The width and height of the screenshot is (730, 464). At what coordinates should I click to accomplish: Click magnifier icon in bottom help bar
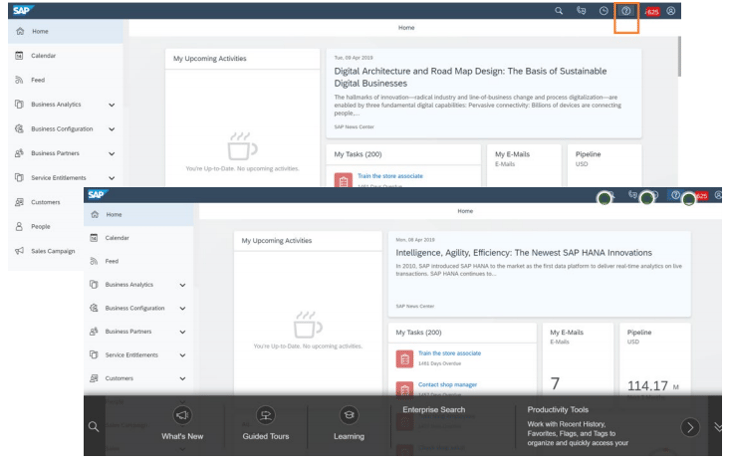click(x=93, y=426)
